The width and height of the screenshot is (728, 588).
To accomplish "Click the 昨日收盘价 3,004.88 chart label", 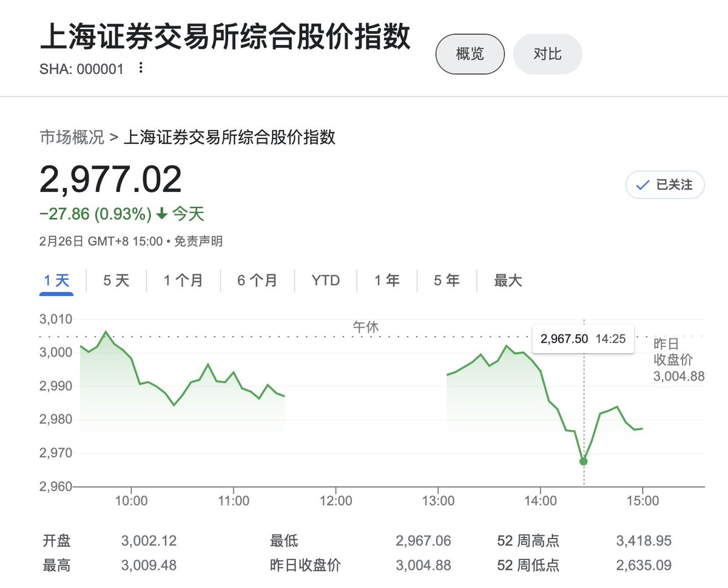I will tap(679, 360).
